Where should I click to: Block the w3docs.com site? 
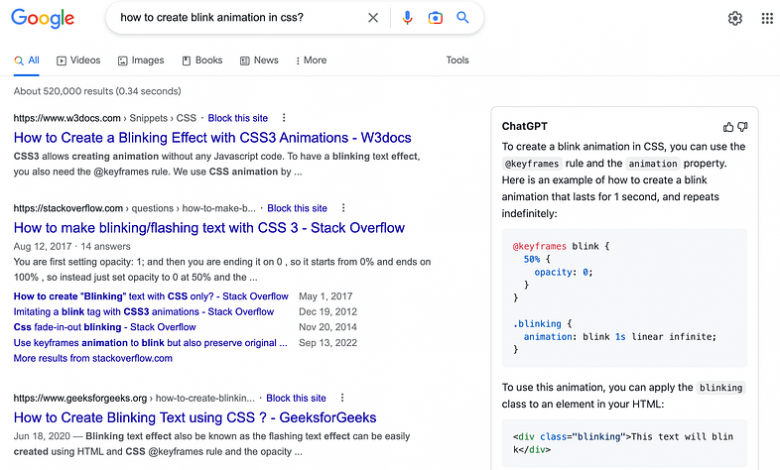click(x=238, y=118)
